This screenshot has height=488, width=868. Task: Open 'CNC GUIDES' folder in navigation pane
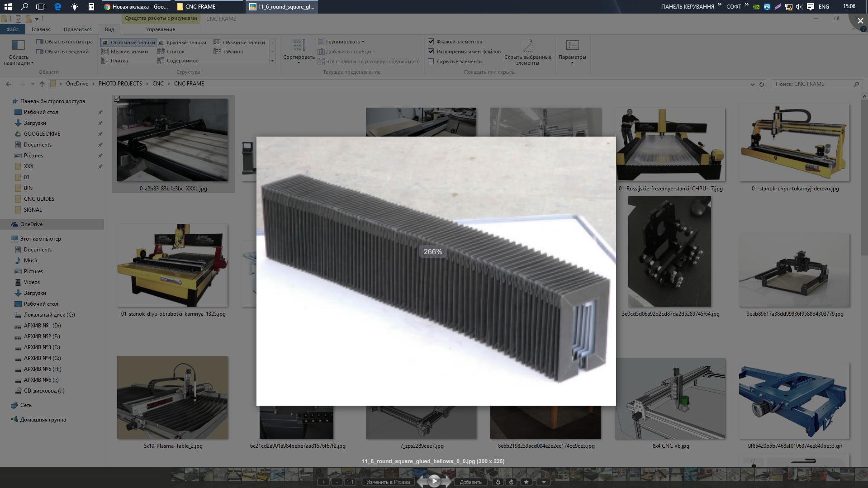(39, 199)
